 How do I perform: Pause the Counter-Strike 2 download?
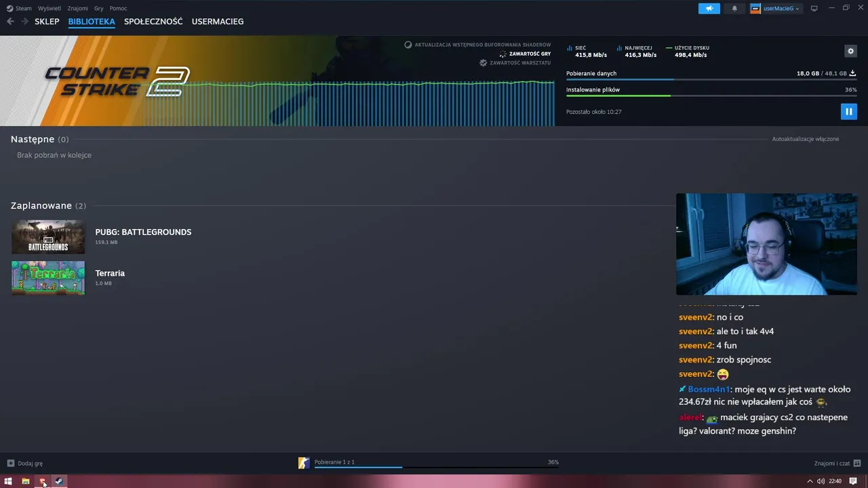pyautogui.click(x=848, y=111)
